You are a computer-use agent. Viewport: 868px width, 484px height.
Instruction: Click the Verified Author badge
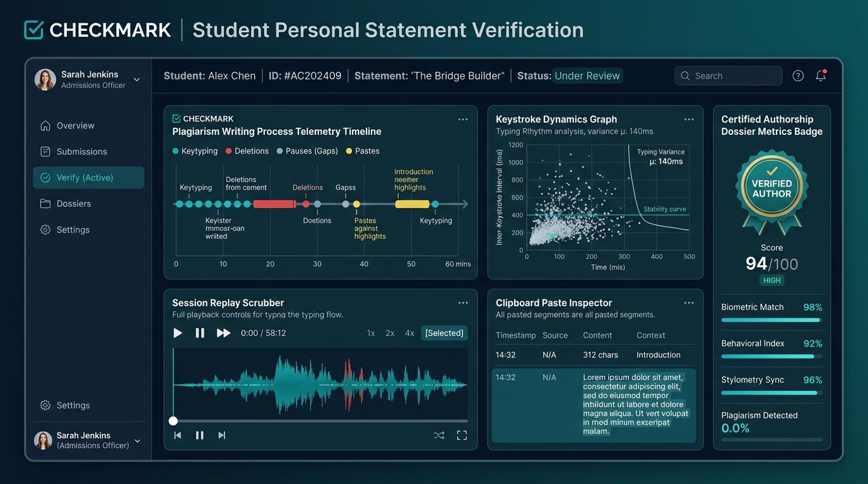771,192
